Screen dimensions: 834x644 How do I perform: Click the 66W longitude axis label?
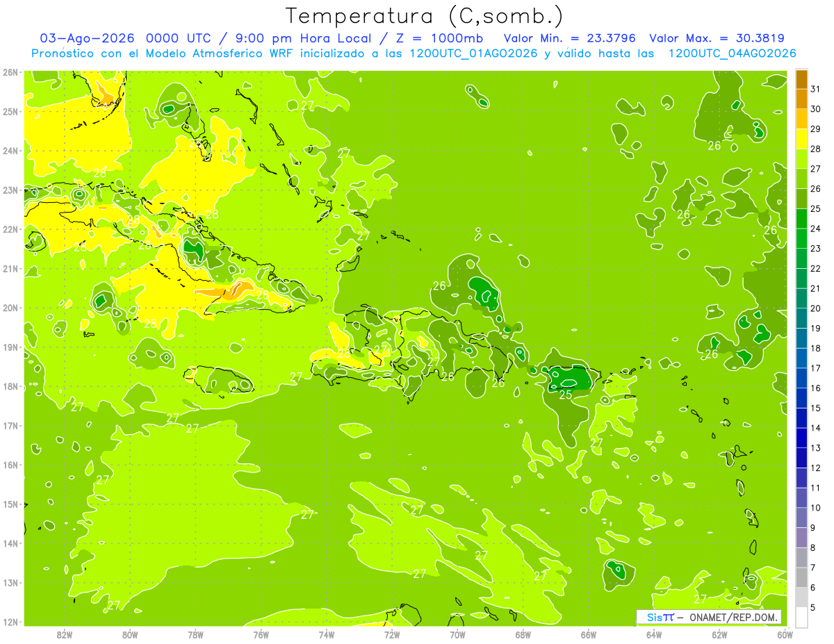(589, 634)
